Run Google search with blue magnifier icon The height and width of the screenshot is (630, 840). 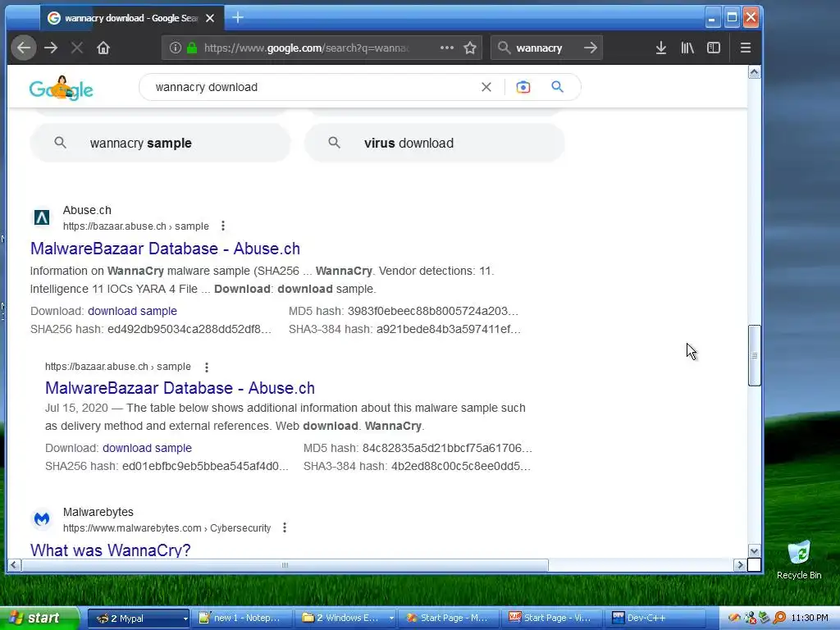pos(557,87)
